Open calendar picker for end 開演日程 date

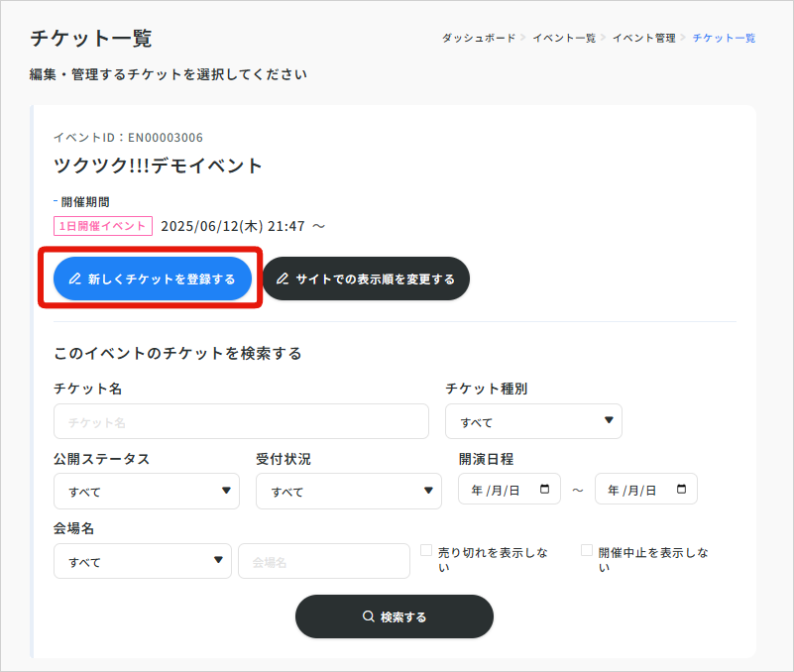tap(681, 490)
